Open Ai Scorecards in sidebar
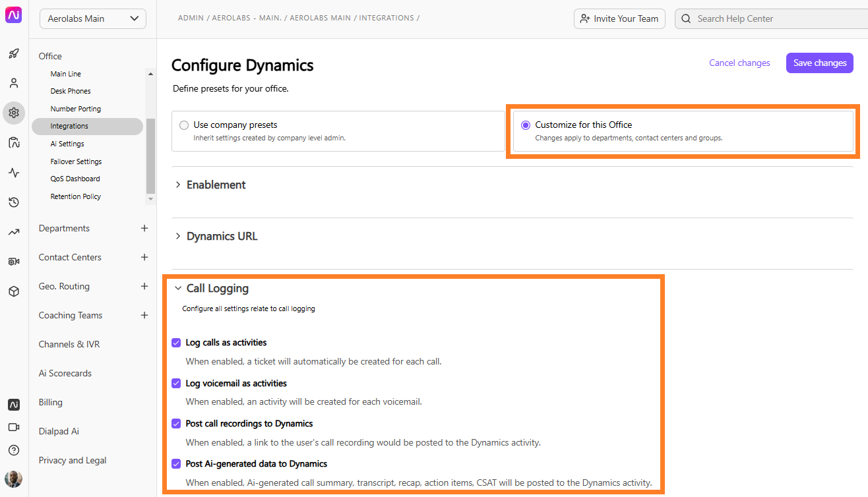Image resolution: width=868 pixels, height=497 pixels. 65,373
